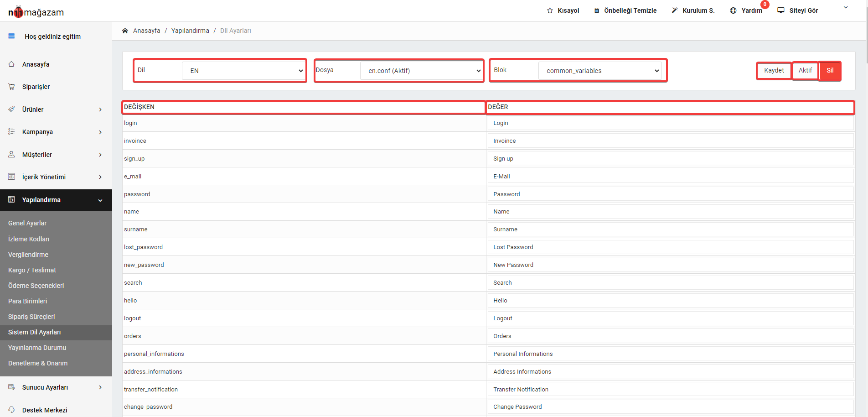Open Vergilendirme menu item
The image size is (868, 417).
click(x=28, y=255)
